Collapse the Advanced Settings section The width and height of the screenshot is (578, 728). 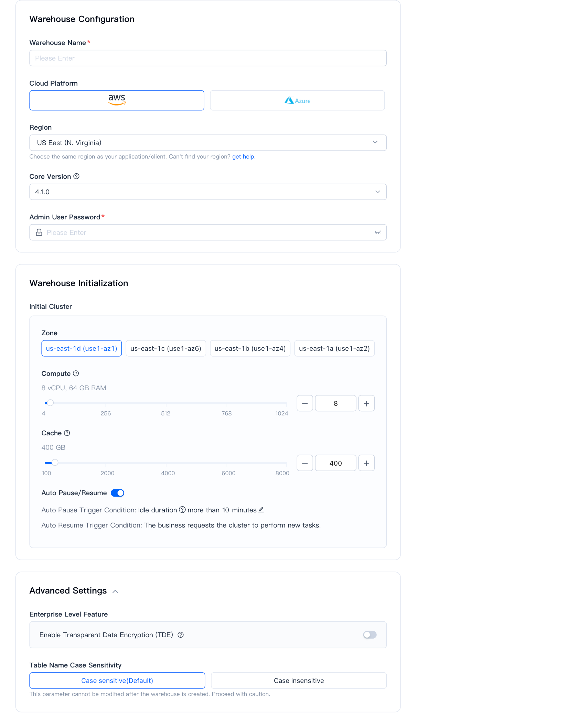coord(116,591)
